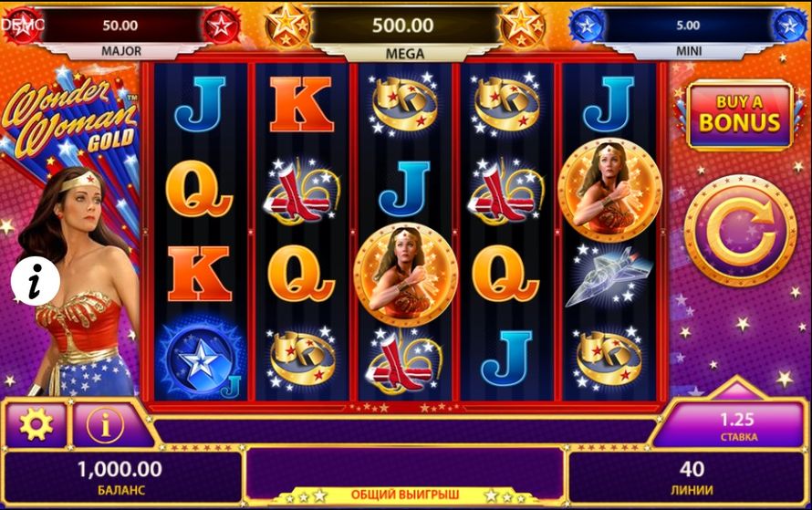
Task: Spin the reels with the golden arrow button
Action: pos(740,232)
